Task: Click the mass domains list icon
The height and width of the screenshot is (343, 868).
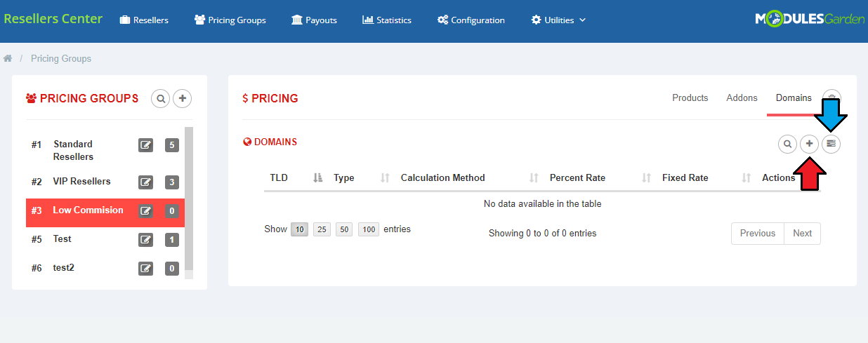Action: (831, 144)
